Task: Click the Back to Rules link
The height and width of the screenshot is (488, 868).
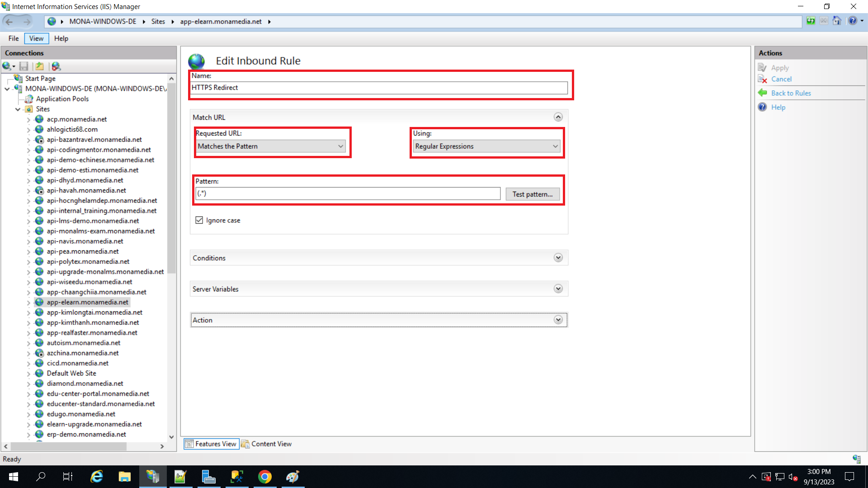Action: (x=791, y=93)
